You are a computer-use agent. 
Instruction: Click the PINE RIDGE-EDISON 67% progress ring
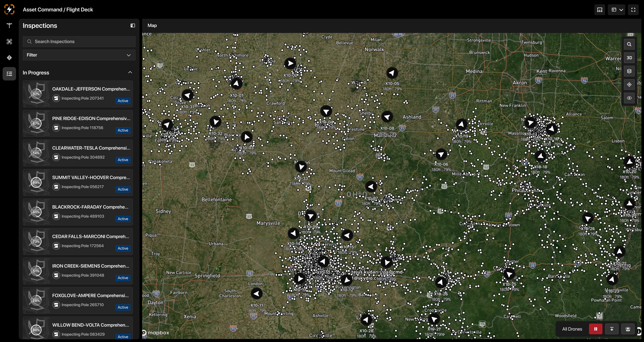tap(36, 124)
